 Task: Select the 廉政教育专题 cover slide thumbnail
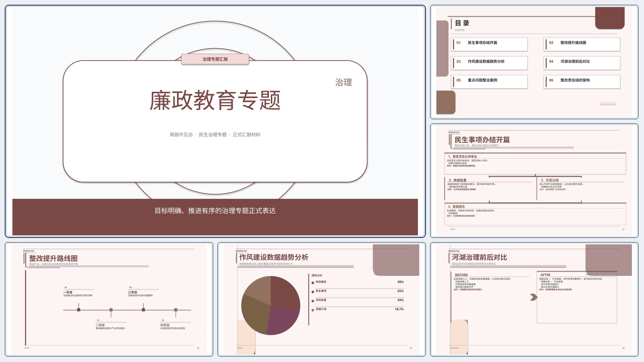click(x=215, y=121)
